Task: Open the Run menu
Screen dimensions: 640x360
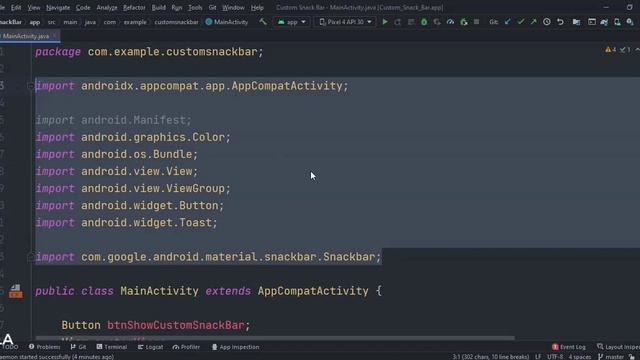Action: click(x=177, y=7)
